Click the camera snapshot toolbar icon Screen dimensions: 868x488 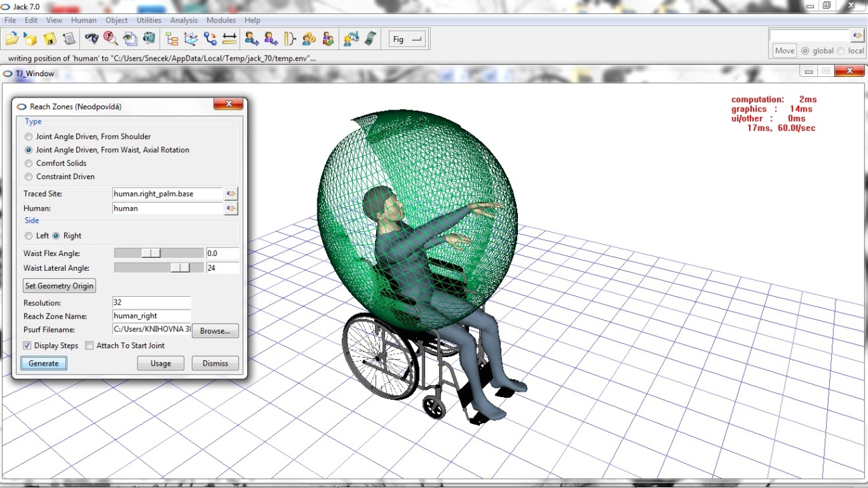click(148, 39)
